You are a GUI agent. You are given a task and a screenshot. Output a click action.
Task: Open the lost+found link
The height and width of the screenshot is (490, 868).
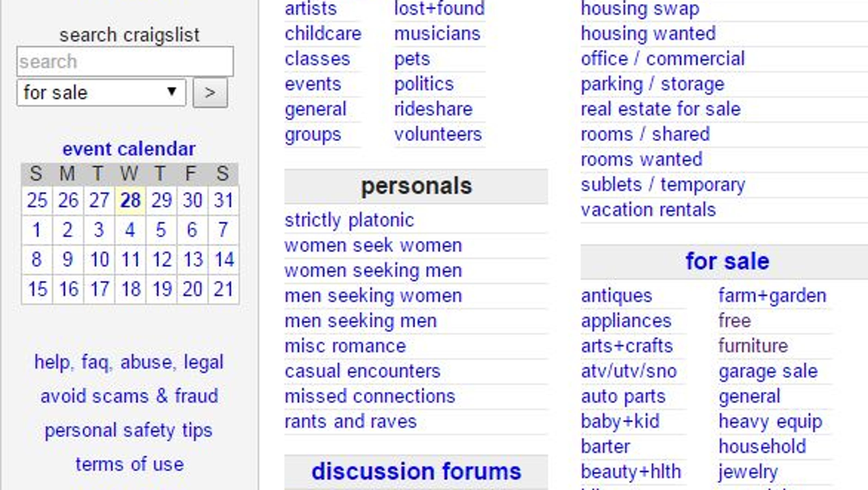pyautogui.click(x=439, y=8)
